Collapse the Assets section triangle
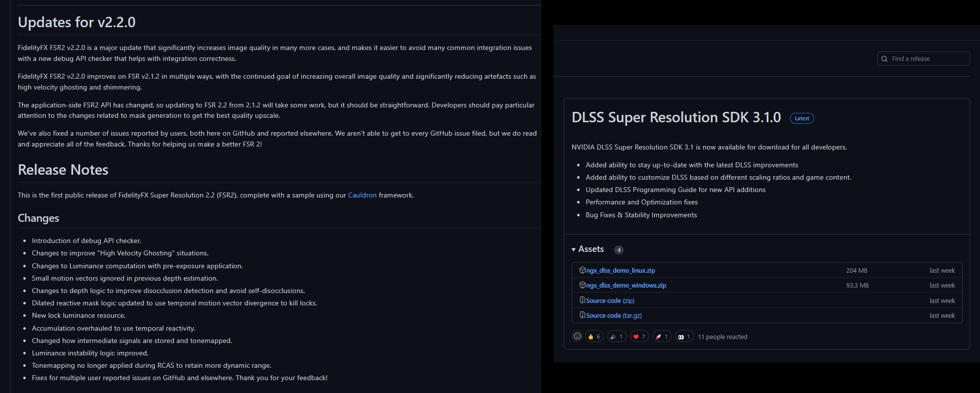The height and width of the screenshot is (393, 980). (574, 249)
